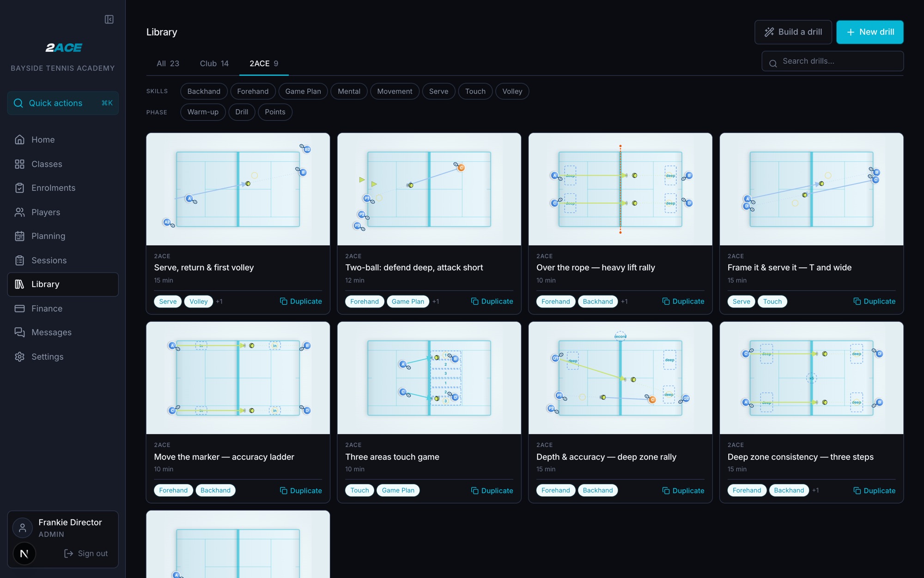Click Touch tag on Three areas touch game
This screenshot has height=578, width=924.
coord(359,490)
